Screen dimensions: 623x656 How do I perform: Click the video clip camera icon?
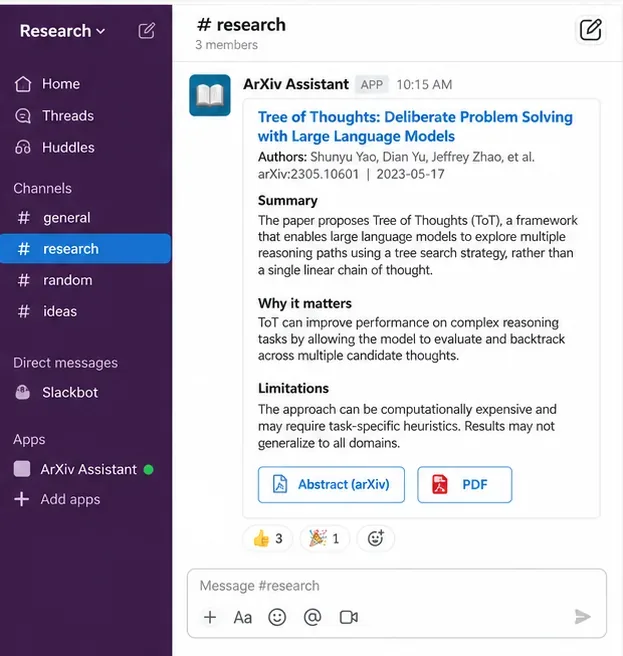[x=349, y=617]
